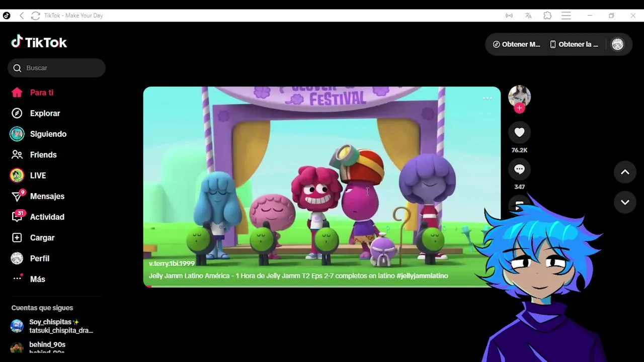Click the #jellyjammlatino hashtag
This screenshot has height=362, width=644.
[x=422, y=276]
